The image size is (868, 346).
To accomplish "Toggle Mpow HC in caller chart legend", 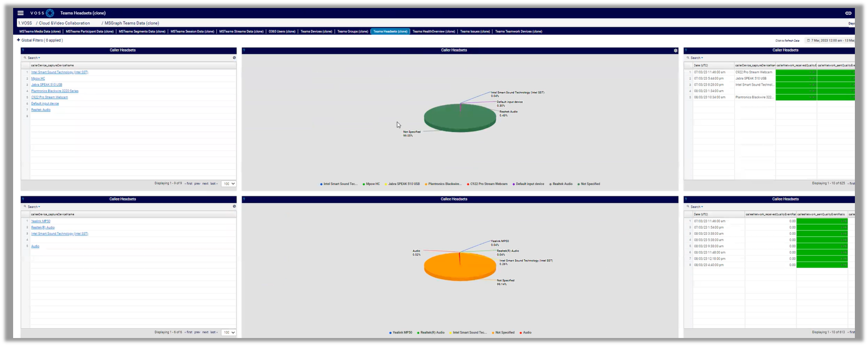I will point(371,184).
